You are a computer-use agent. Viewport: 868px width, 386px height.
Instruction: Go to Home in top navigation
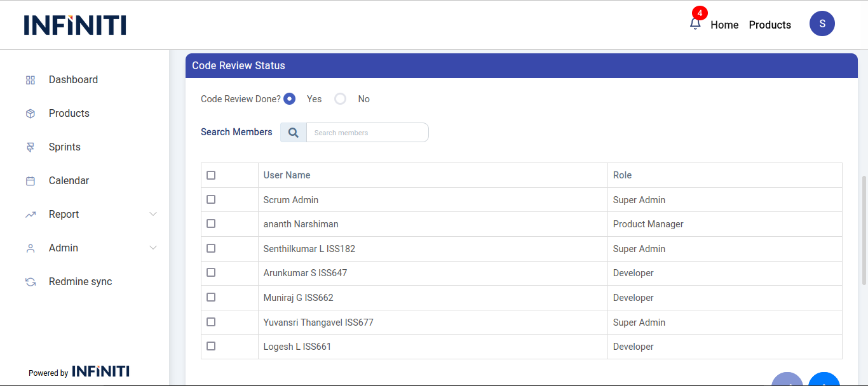pos(724,25)
